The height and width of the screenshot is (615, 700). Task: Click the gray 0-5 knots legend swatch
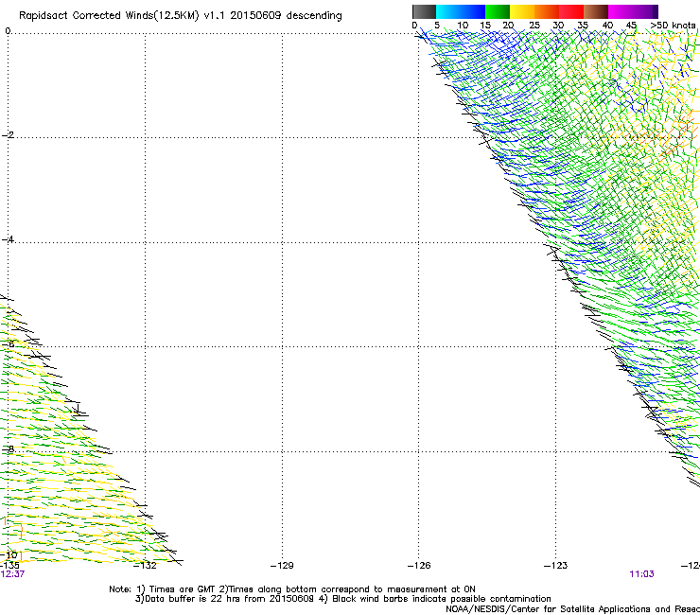click(x=424, y=11)
